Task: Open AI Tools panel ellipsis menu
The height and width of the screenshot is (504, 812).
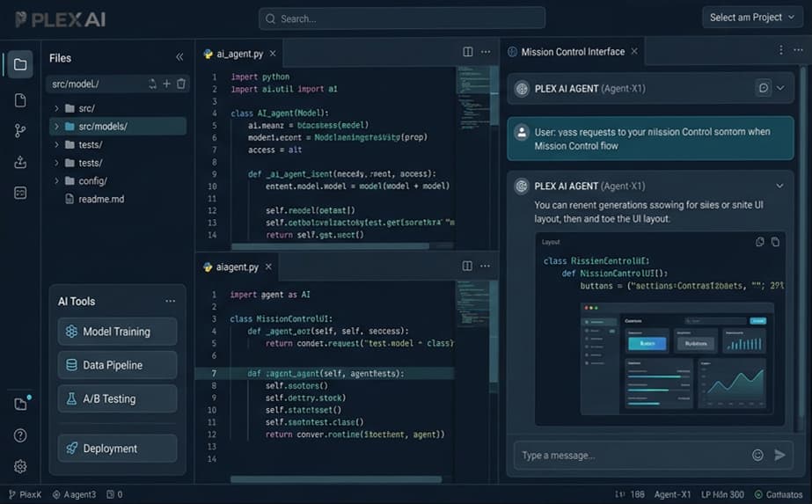Action: 171,301
